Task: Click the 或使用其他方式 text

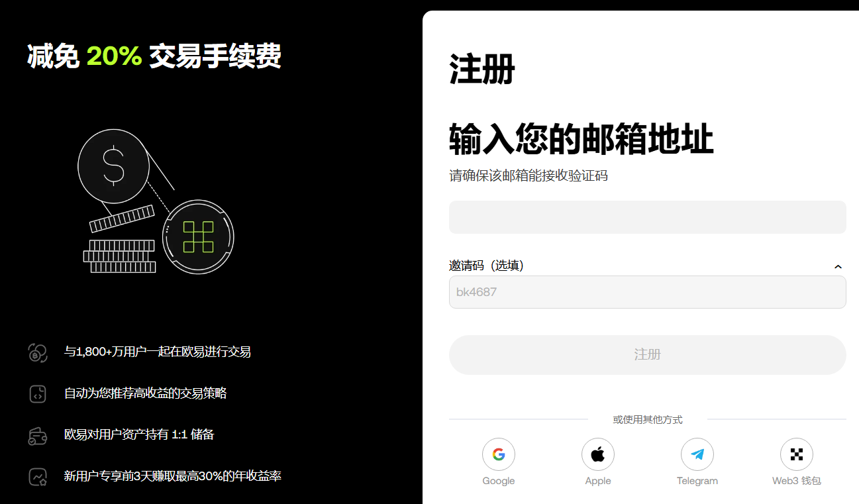Action: (648, 419)
